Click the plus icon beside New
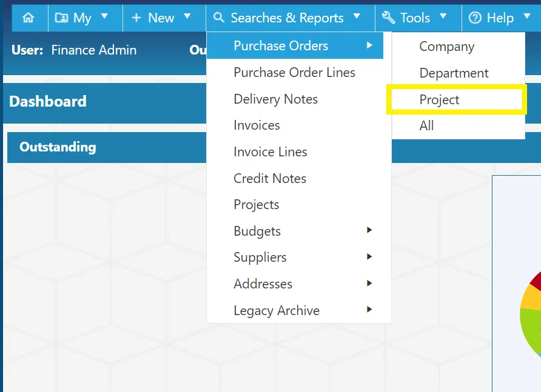Image resolution: width=541 pixels, height=392 pixels. [136, 18]
